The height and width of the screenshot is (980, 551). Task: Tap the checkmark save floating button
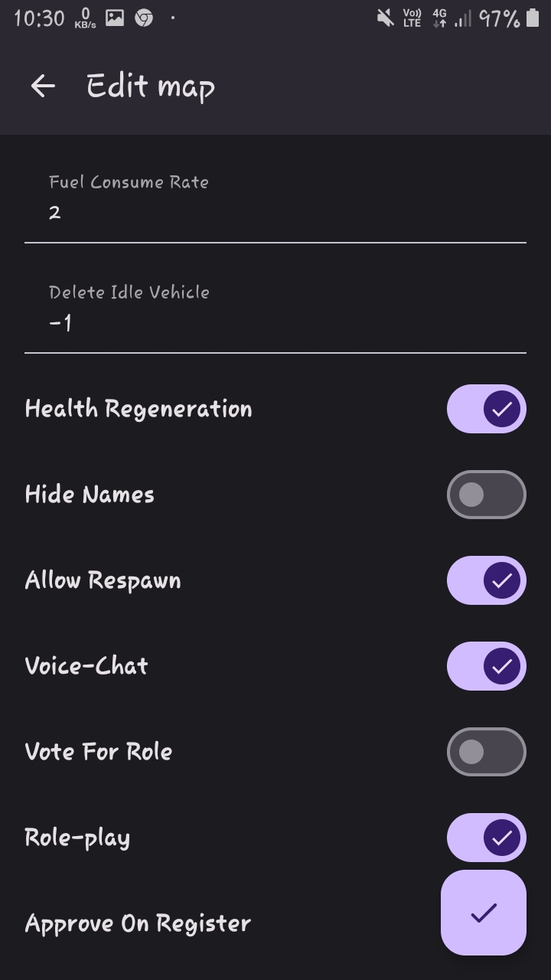point(484,913)
